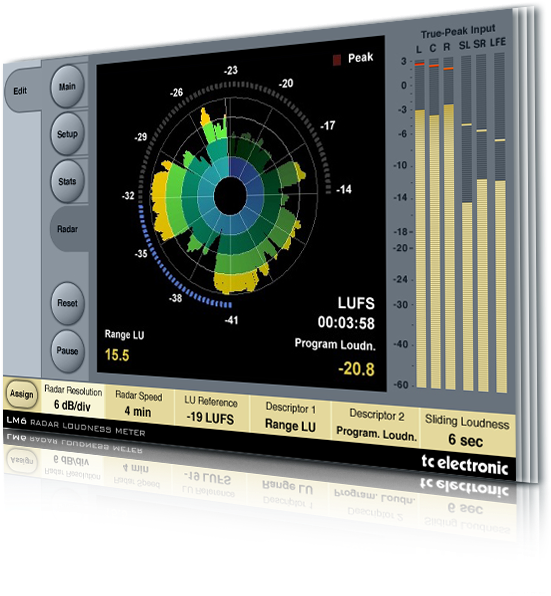
Task: Click the -17 radar scale label
Action: [328, 125]
